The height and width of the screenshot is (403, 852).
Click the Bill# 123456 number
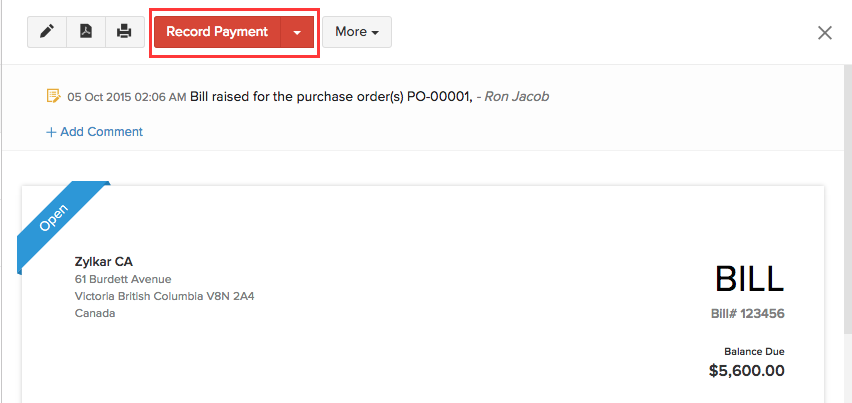748,314
